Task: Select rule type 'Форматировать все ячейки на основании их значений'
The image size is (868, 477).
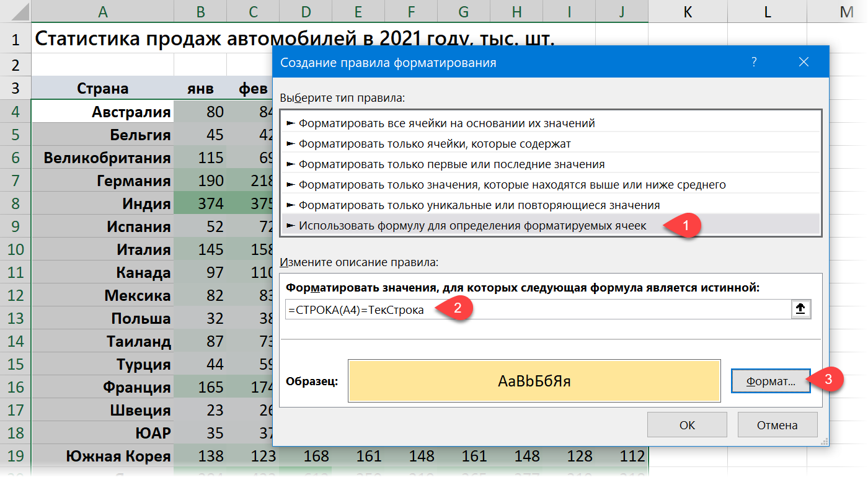Action: click(446, 123)
